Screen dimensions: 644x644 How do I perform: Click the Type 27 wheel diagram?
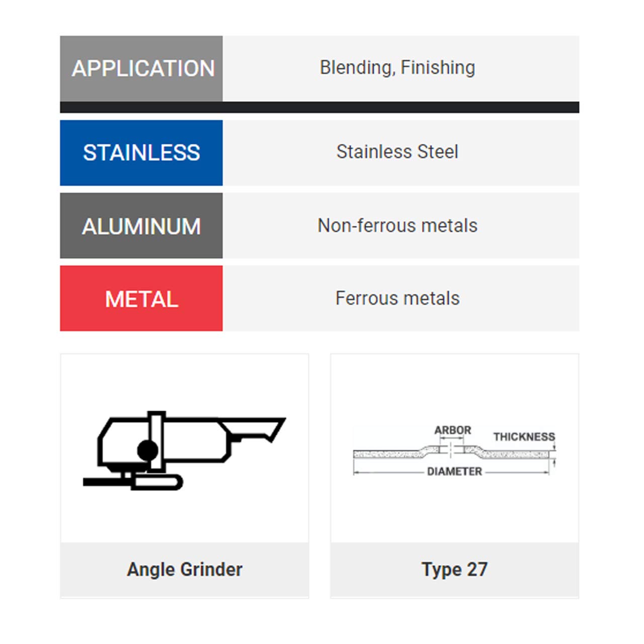(x=455, y=451)
